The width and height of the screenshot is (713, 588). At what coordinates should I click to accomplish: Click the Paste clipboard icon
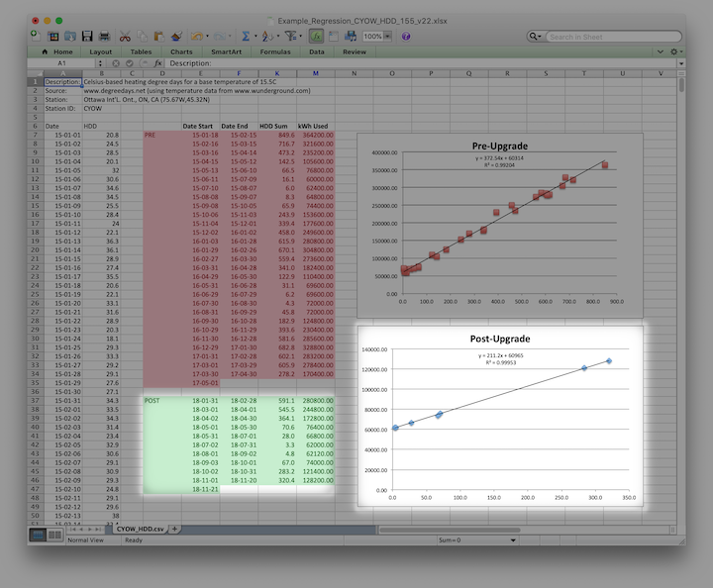click(x=159, y=37)
